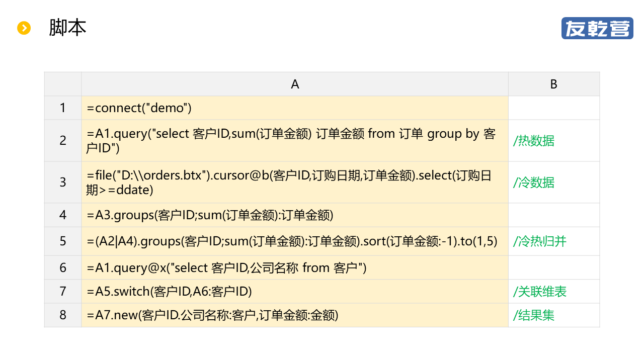Select column A header
Viewport: 644px width, 362px height.
pos(295,84)
